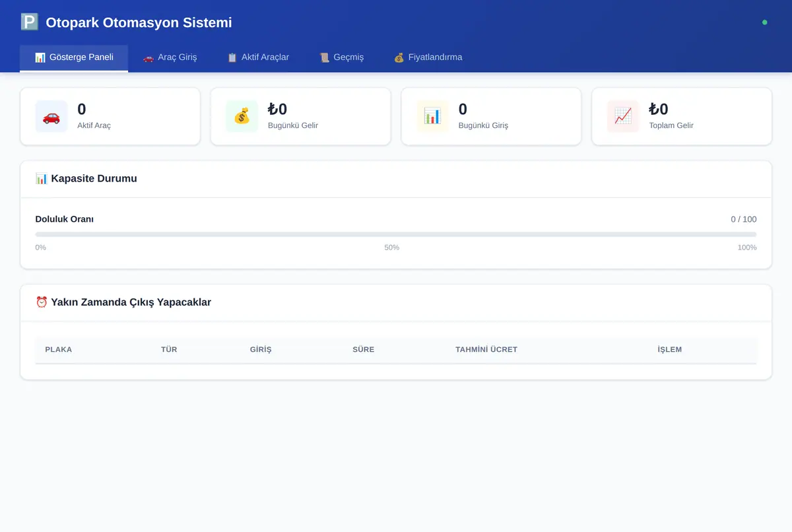The height and width of the screenshot is (532, 792).
Task: Click the Bugünkü Gelir label
Action: 293,125
